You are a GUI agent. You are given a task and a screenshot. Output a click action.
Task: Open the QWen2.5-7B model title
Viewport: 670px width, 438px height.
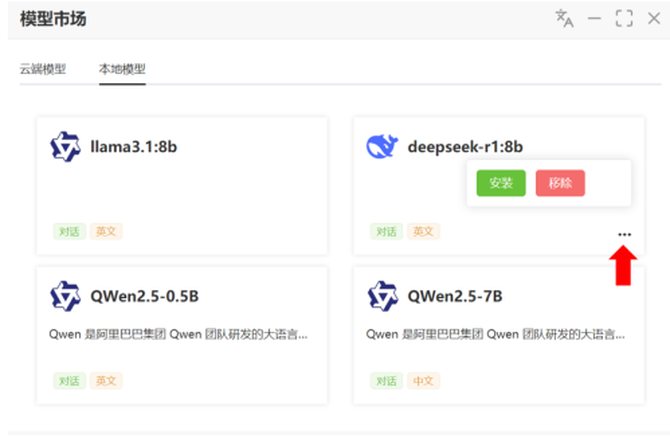455,296
